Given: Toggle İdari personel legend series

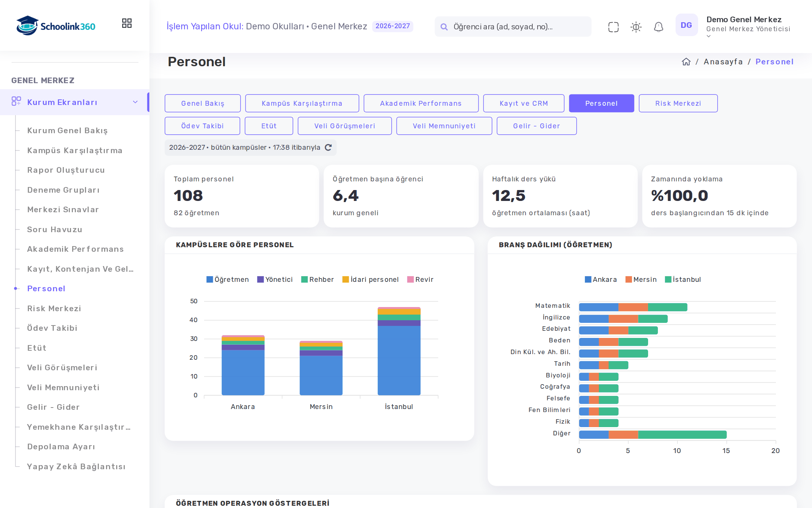Looking at the screenshot, I should (370, 280).
